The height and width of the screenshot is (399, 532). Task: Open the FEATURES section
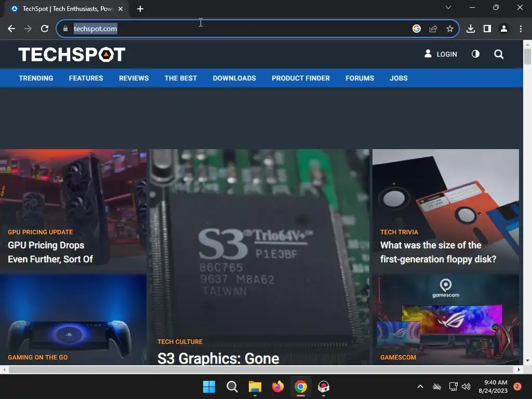[x=86, y=78]
